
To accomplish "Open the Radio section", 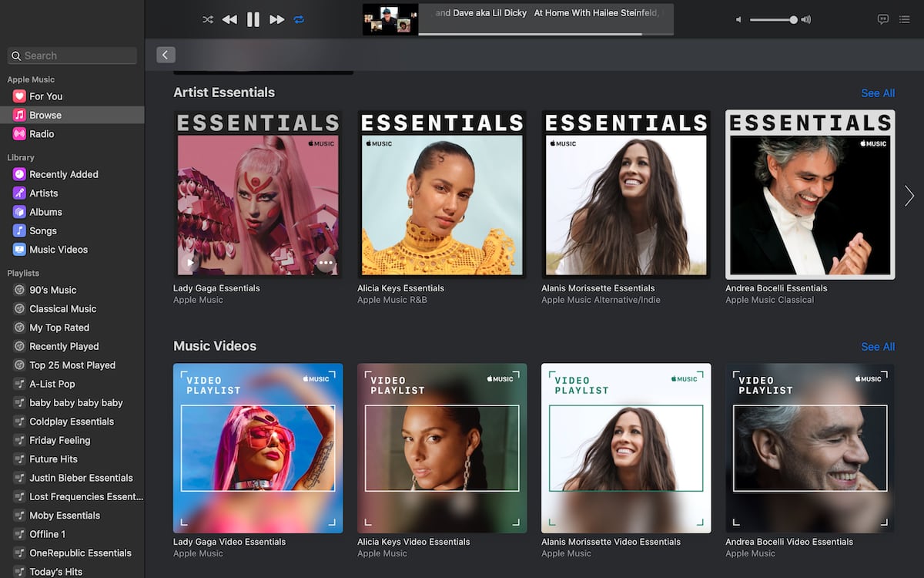I will click(x=42, y=134).
